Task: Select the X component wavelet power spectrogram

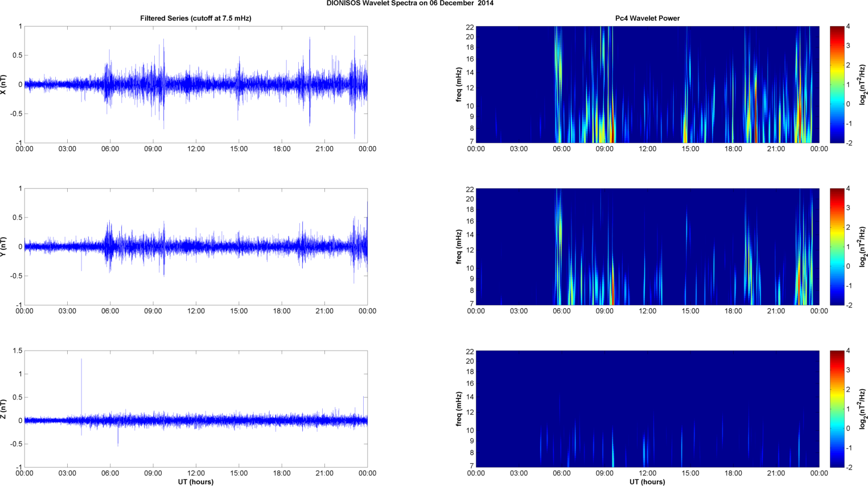Action: (647, 84)
